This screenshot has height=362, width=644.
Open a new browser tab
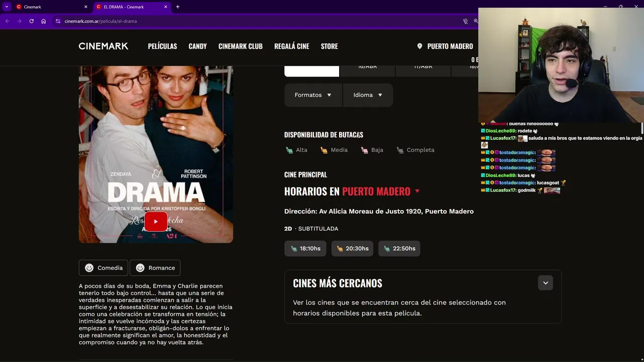[x=178, y=7]
